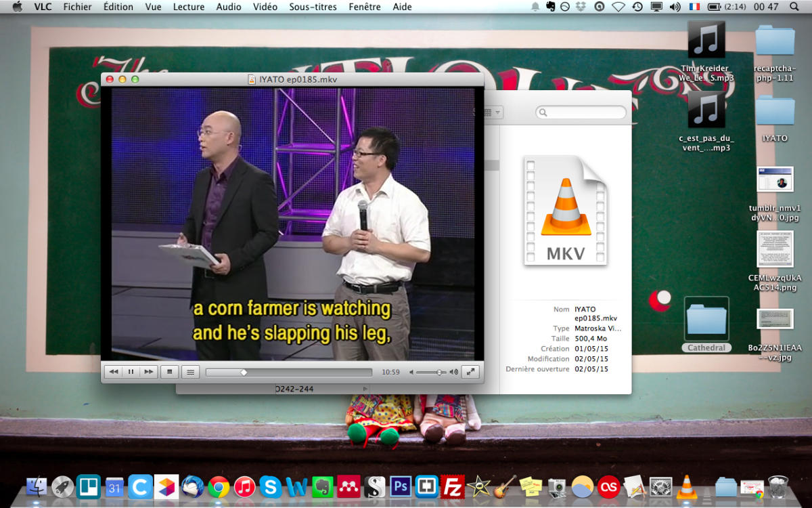The image size is (812, 508).
Task: Mute audio using small speaker icon
Action: pyautogui.click(x=411, y=373)
